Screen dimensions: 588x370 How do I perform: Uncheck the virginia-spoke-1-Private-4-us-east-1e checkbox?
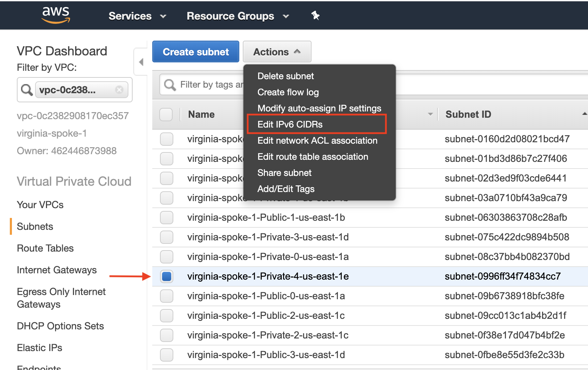tap(167, 276)
